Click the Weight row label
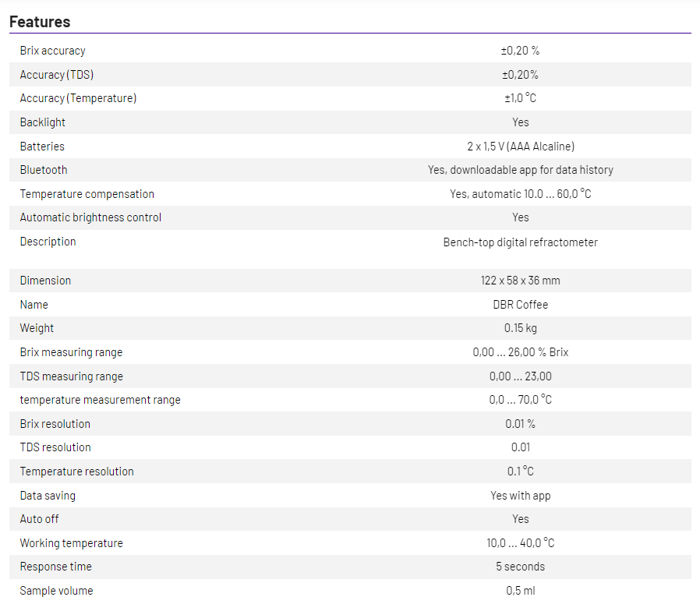Image resolution: width=700 pixels, height=604 pixels. pyautogui.click(x=37, y=328)
